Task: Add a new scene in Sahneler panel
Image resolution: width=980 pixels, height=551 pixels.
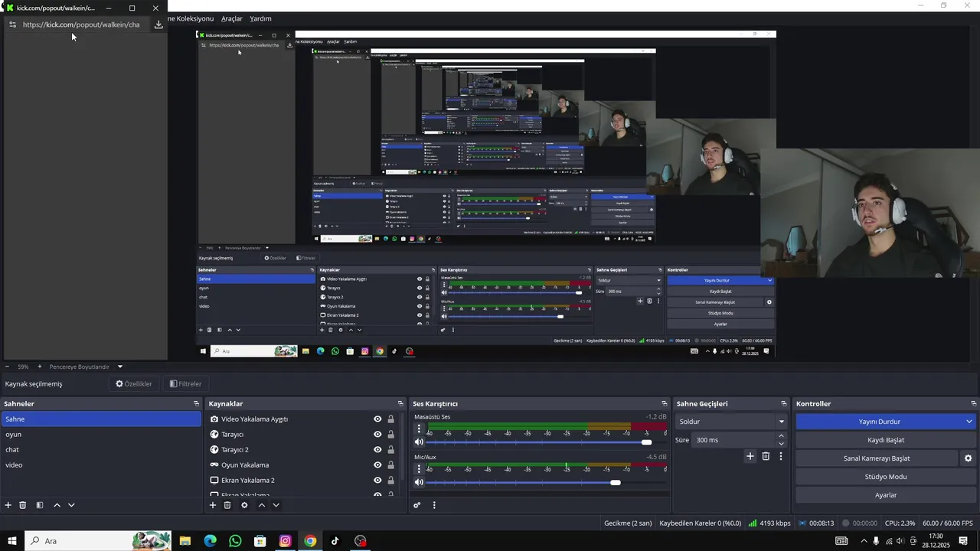Action: pos(8,505)
